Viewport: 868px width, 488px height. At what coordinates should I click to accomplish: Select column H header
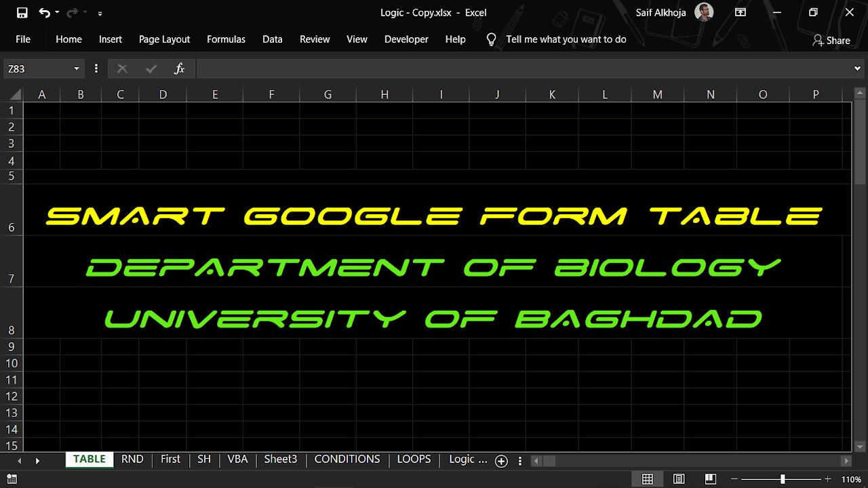[384, 95]
